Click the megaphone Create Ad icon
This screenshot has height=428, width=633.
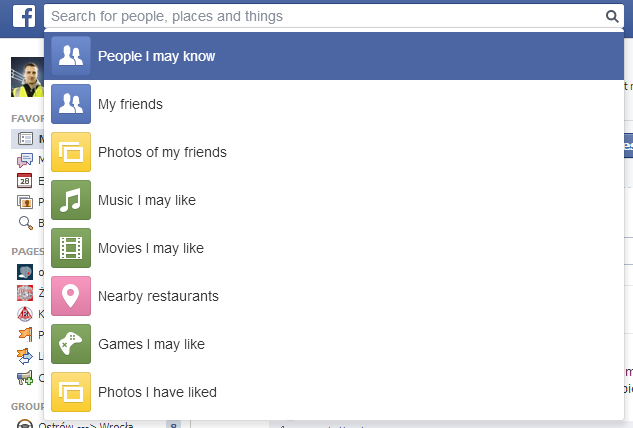pos(25,378)
